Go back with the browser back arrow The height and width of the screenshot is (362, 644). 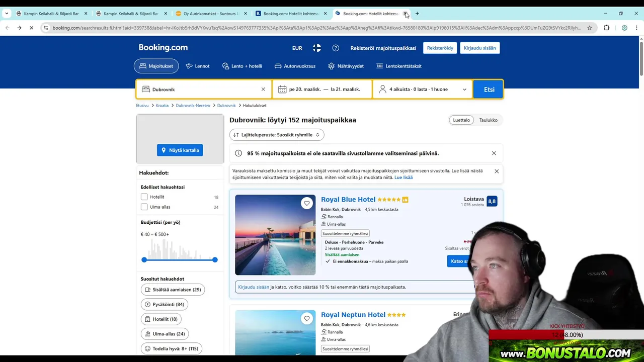[x=7, y=28]
